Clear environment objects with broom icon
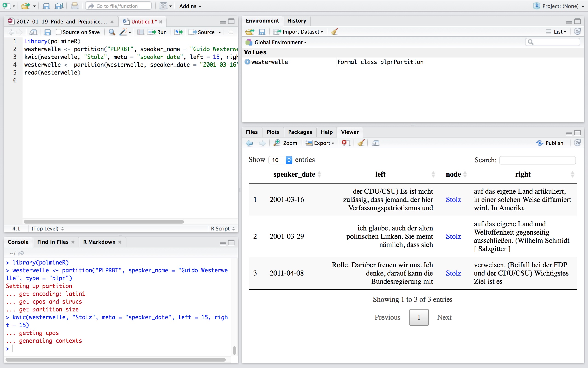The image size is (588, 368). [334, 32]
